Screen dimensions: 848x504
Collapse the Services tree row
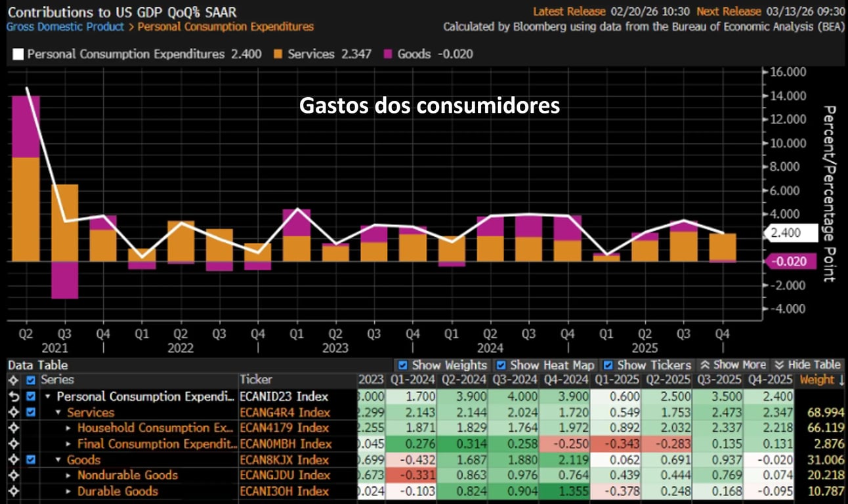tap(59, 412)
